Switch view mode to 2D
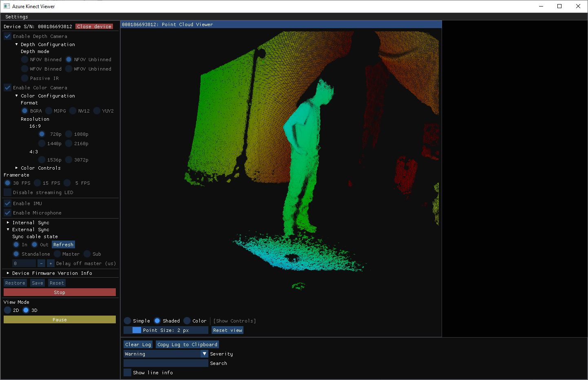This screenshot has width=588, height=380. click(8, 310)
